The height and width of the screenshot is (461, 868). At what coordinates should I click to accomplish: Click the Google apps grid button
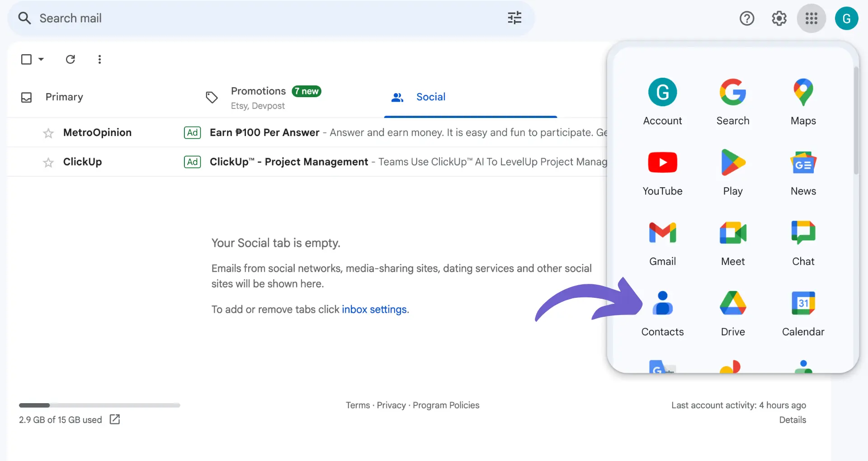tap(811, 19)
